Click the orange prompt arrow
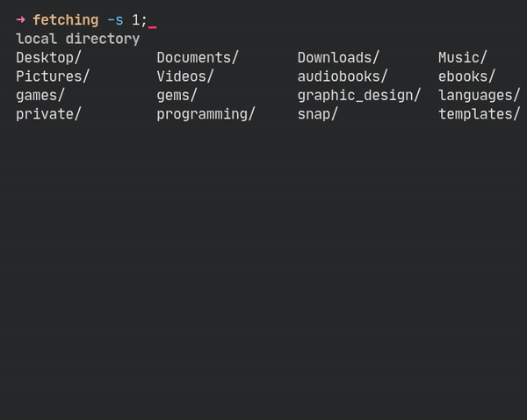 (x=20, y=20)
